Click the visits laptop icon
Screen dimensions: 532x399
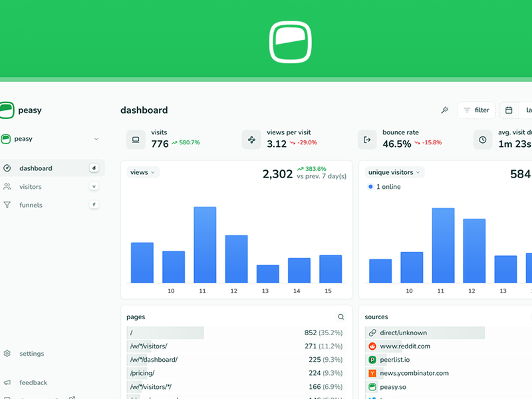(x=136, y=140)
